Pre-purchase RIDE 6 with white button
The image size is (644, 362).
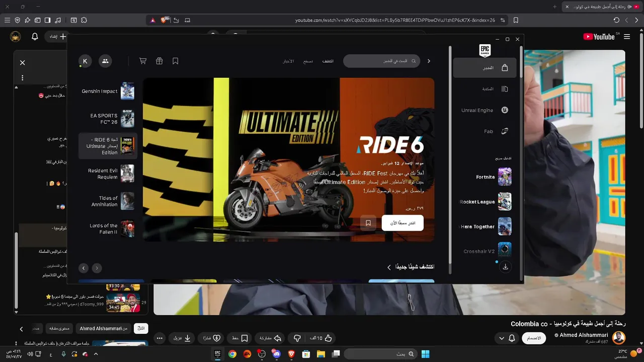[403, 223]
